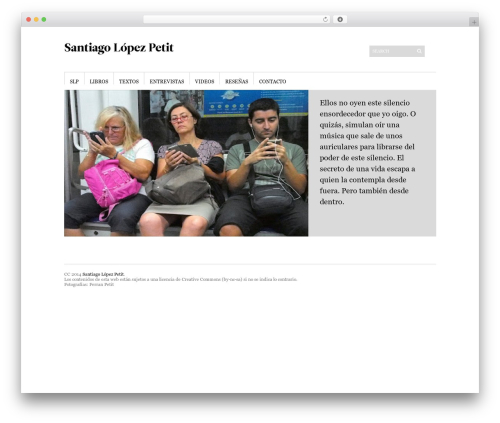The height and width of the screenshot is (423, 500).
Task: Click the footer Santiago López Petit text
Action: [x=103, y=274]
